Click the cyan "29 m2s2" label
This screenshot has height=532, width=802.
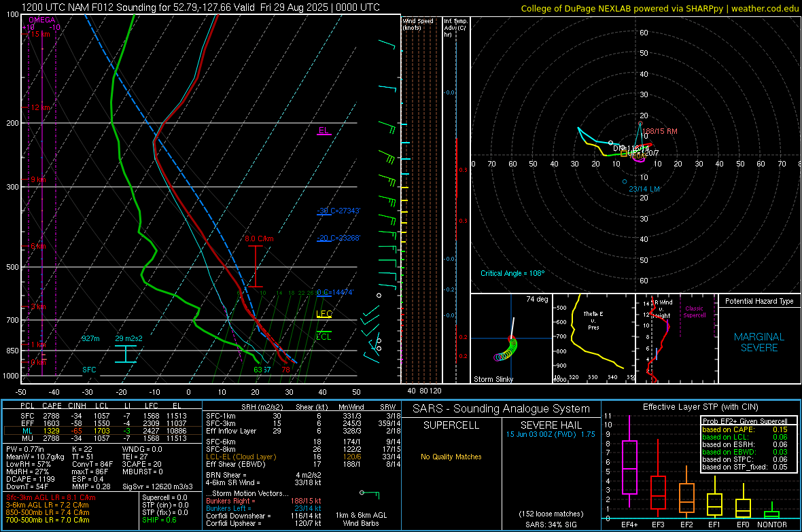[129, 338]
